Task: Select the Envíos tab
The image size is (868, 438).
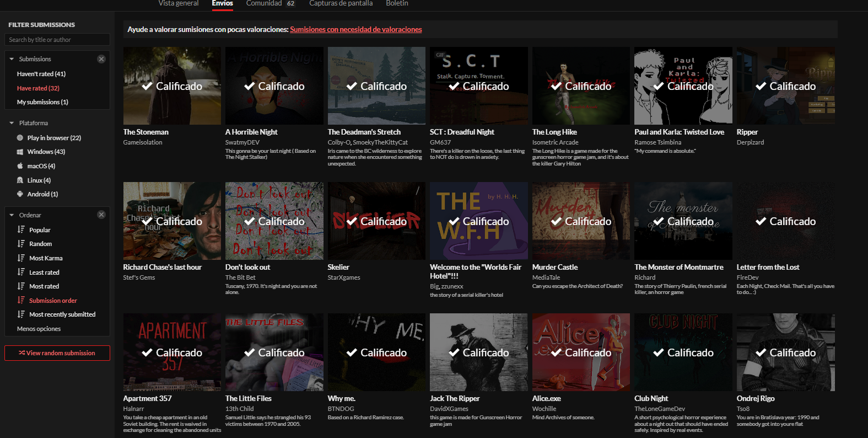Action: click(x=223, y=3)
